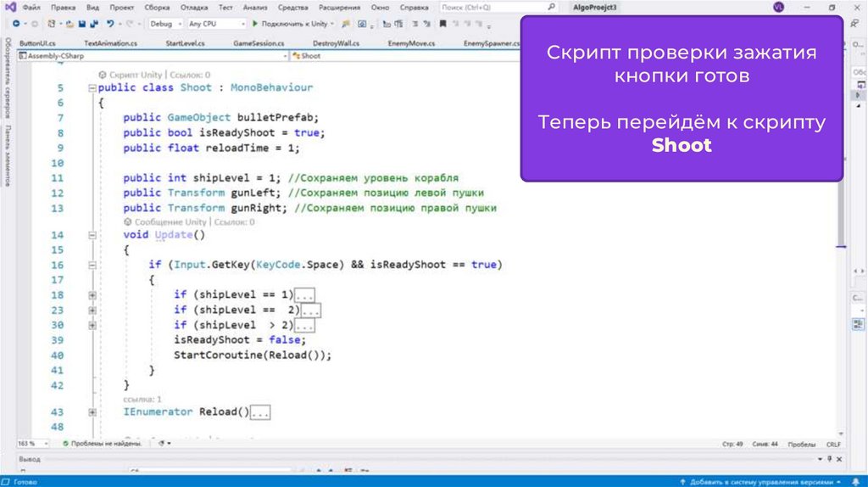Open the Debug configuration dropdown
Viewport: 868px width, 487px height.
[x=164, y=24]
